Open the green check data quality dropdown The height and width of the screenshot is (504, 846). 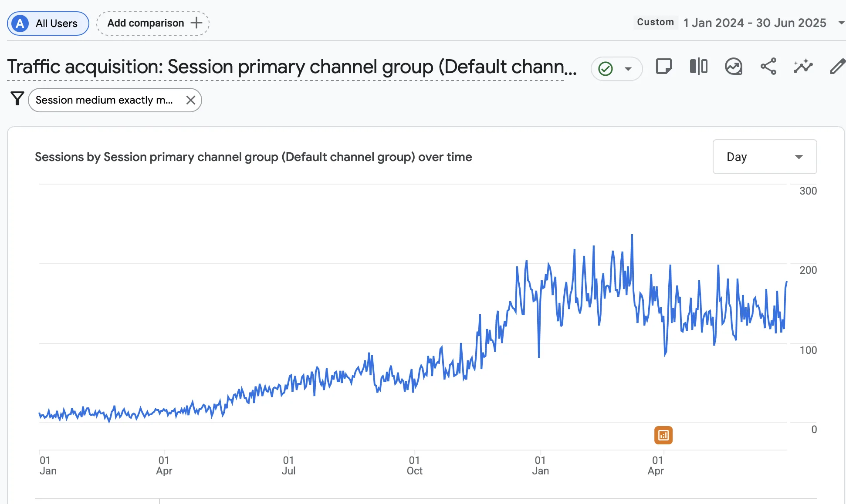(x=616, y=68)
